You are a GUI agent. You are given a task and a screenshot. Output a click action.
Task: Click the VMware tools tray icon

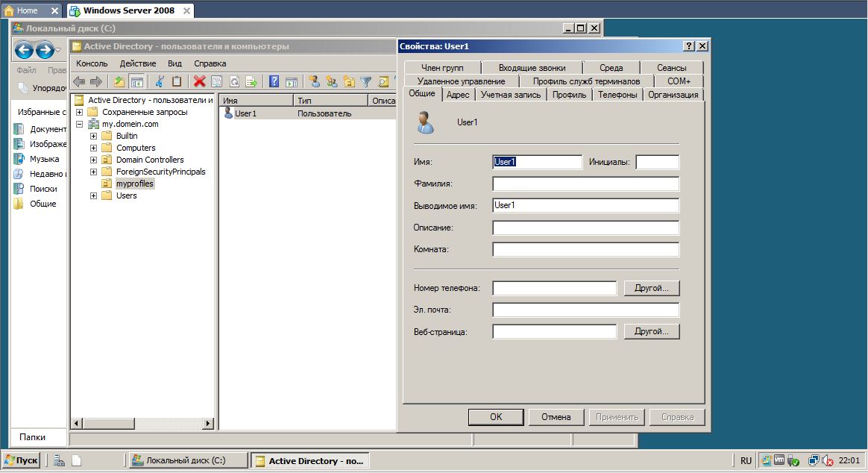779,460
